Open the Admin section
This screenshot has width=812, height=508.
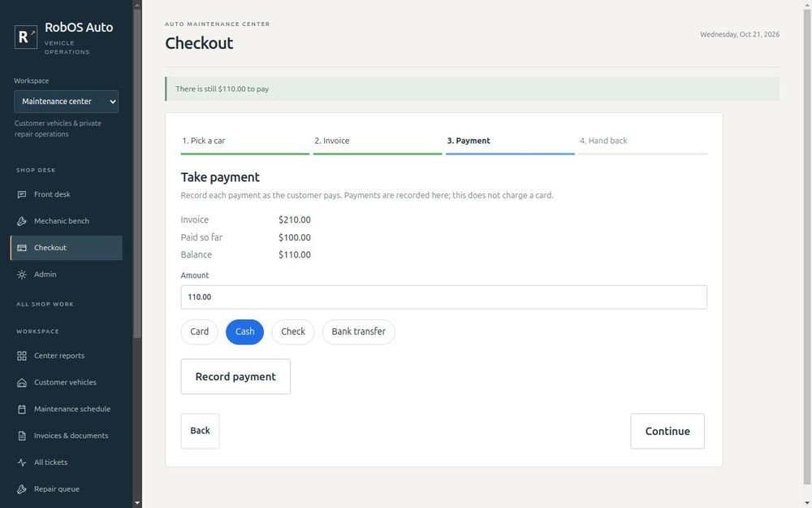[67, 275]
